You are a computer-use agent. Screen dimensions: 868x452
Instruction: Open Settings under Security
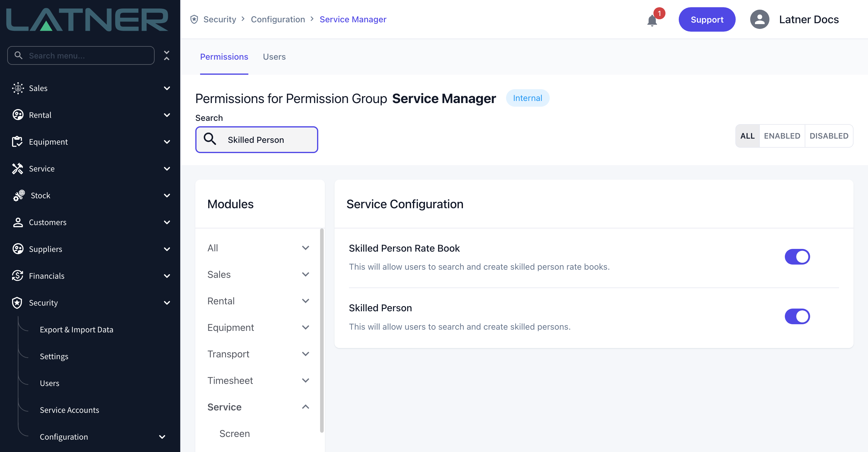coord(54,356)
